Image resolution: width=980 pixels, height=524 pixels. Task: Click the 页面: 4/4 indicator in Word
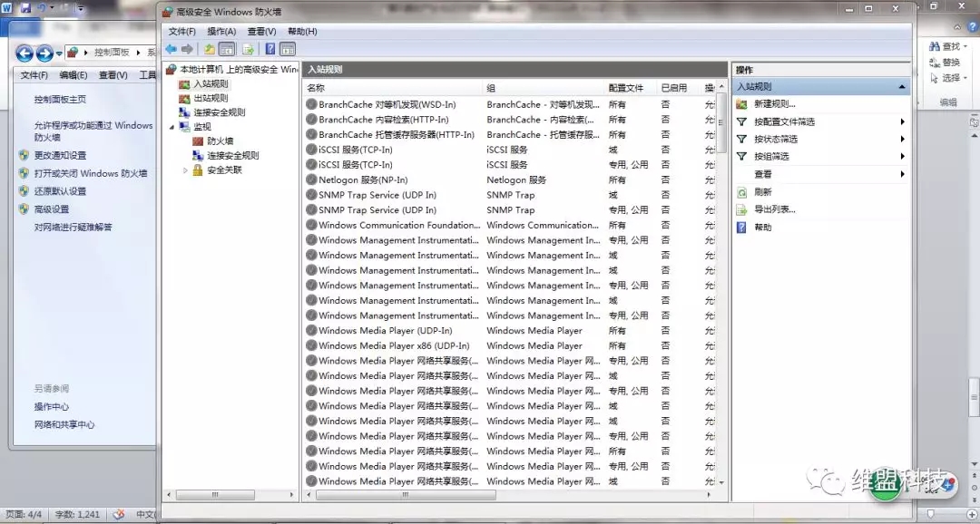click(x=24, y=514)
